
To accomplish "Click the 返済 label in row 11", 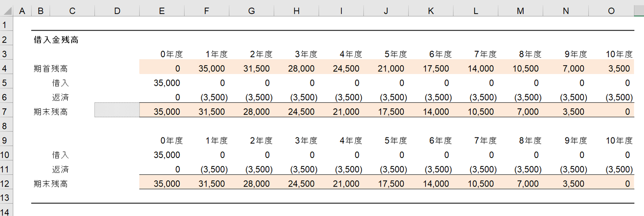I will click(60, 170).
